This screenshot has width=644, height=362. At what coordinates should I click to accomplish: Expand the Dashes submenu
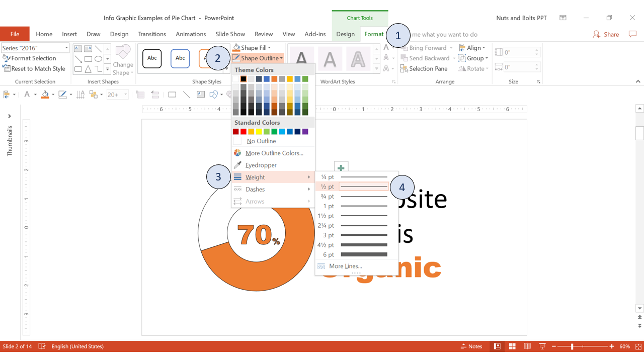pyautogui.click(x=255, y=189)
